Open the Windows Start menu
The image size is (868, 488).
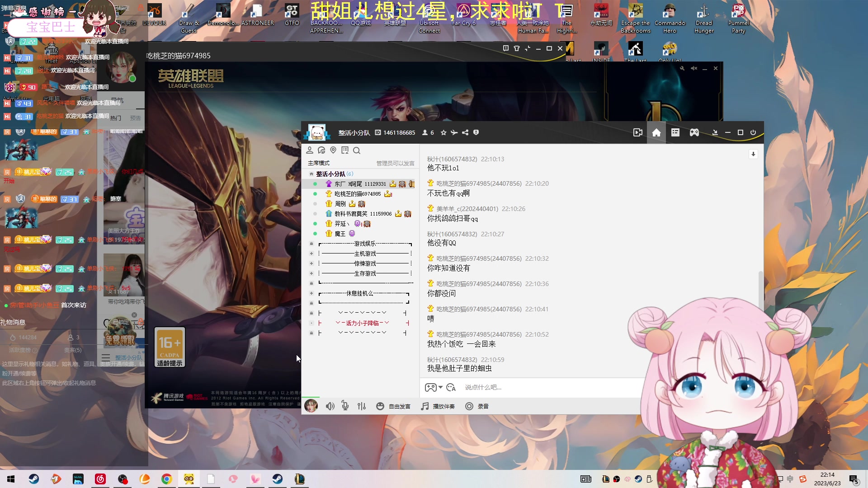pyautogui.click(x=11, y=479)
